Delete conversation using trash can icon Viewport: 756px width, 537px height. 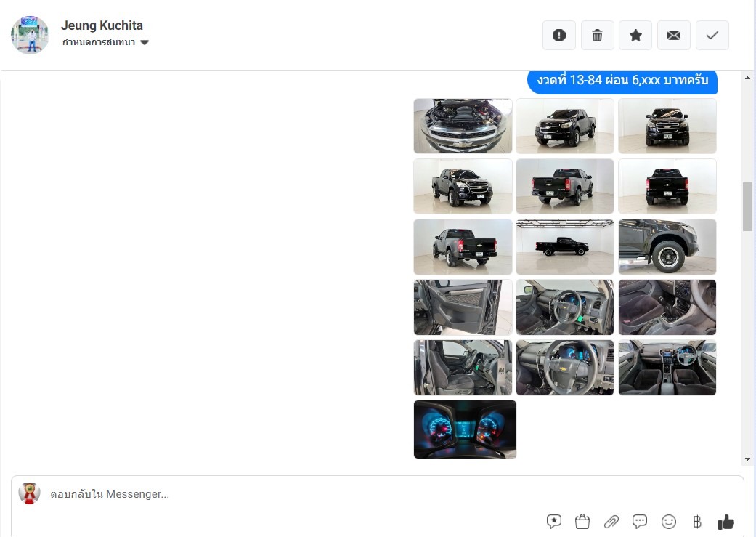(x=598, y=35)
